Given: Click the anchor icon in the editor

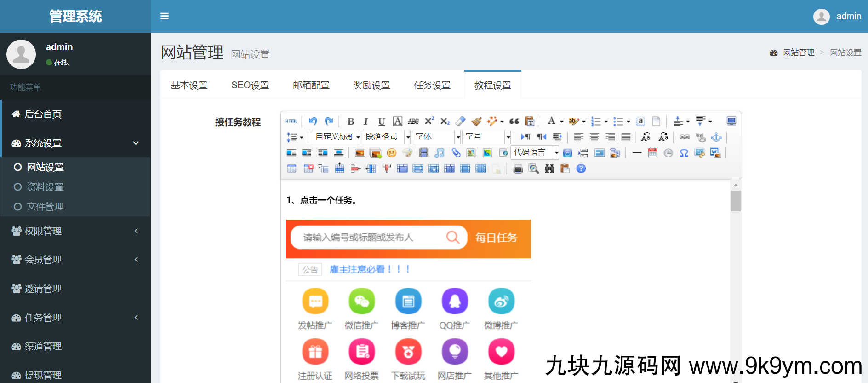Looking at the screenshot, I should click(716, 137).
